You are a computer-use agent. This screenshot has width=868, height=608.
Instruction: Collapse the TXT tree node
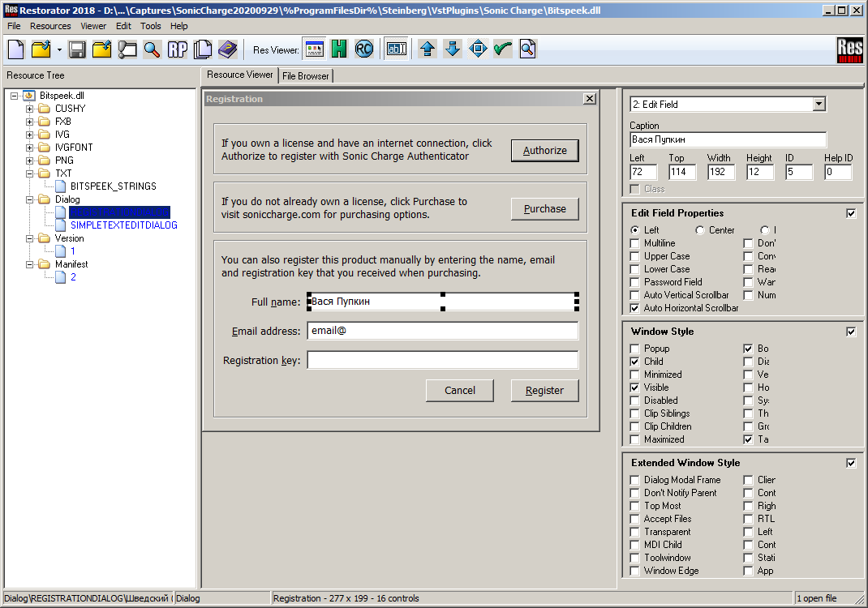point(30,173)
